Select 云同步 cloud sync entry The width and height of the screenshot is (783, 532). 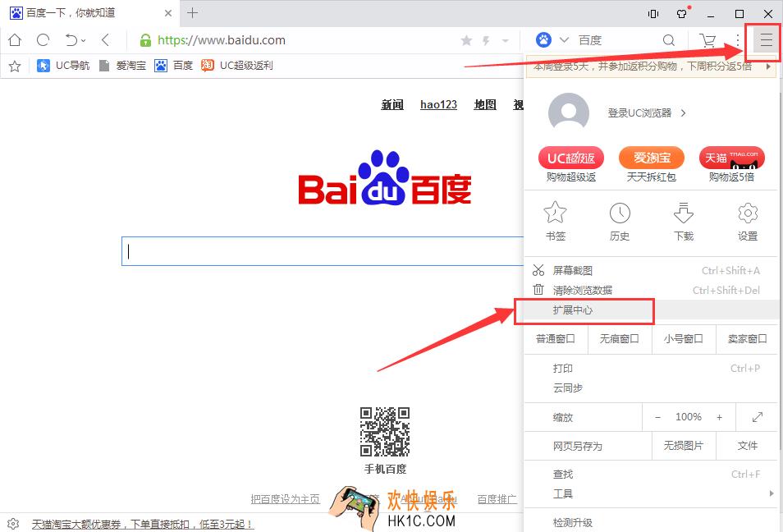point(651,388)
